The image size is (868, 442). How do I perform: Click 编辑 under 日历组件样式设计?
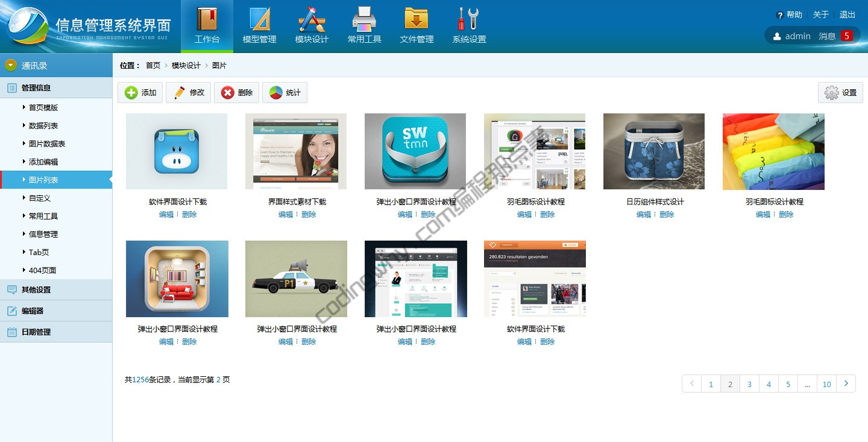pos(643,215)
